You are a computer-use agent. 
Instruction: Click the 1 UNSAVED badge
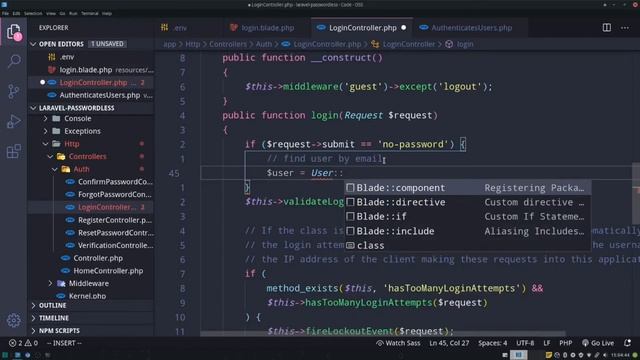pos(107,44)
